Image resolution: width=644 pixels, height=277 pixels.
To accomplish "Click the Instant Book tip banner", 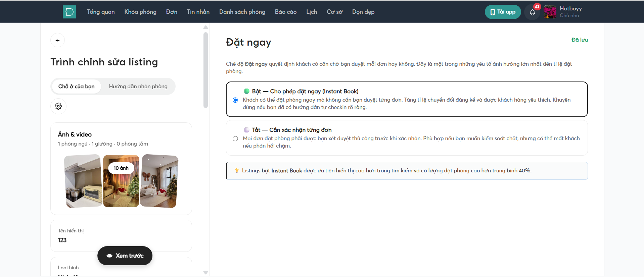I will coord(407,171).
